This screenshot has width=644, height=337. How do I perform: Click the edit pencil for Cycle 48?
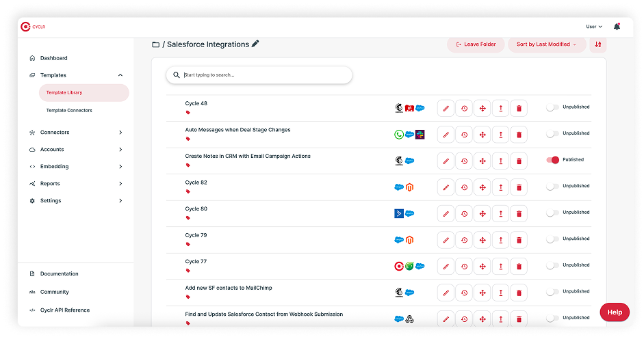coord(446,109)
